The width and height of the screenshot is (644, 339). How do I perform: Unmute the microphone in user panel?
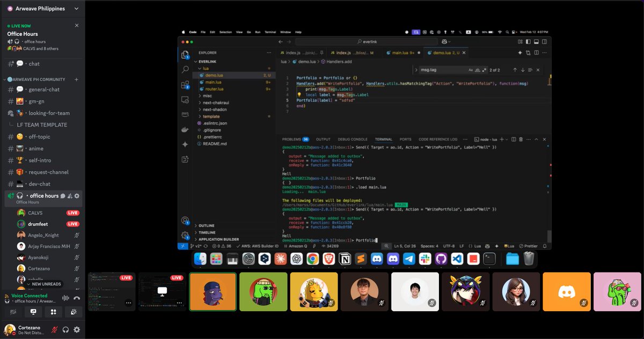[55, 329]
